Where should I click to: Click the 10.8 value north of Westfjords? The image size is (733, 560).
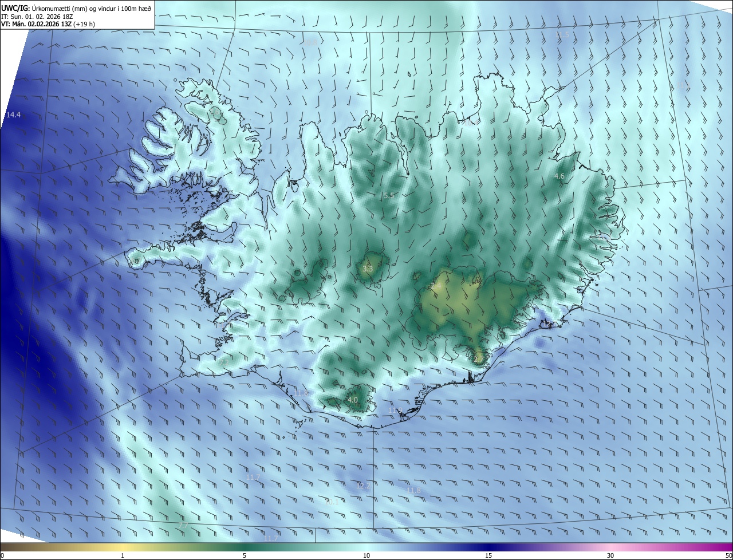(310, 43)
